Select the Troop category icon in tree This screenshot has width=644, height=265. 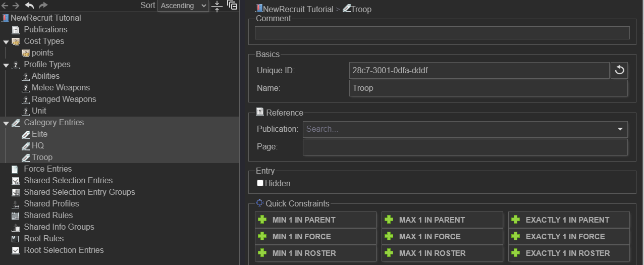pos(26,157)
